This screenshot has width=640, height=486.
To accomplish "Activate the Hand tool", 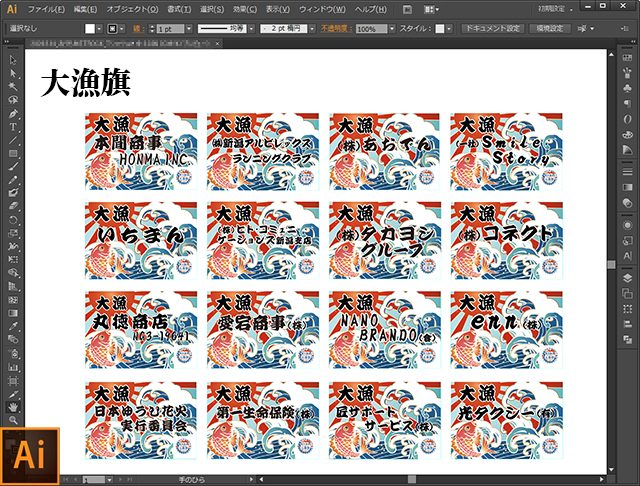I will [13, 407].
